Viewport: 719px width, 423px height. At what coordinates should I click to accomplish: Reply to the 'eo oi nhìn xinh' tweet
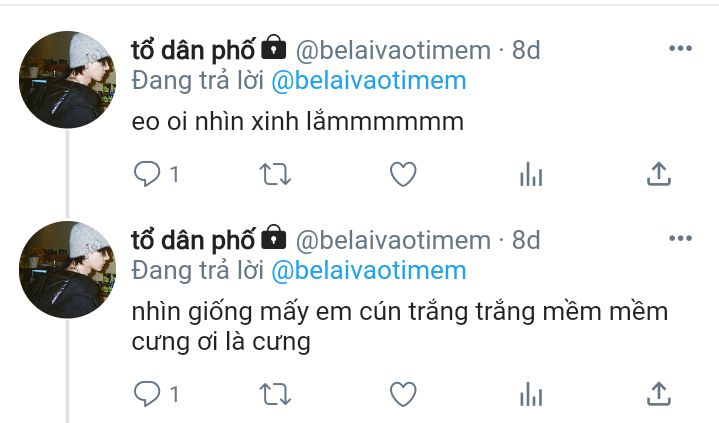pyautogui.click(x=147, y=174)
